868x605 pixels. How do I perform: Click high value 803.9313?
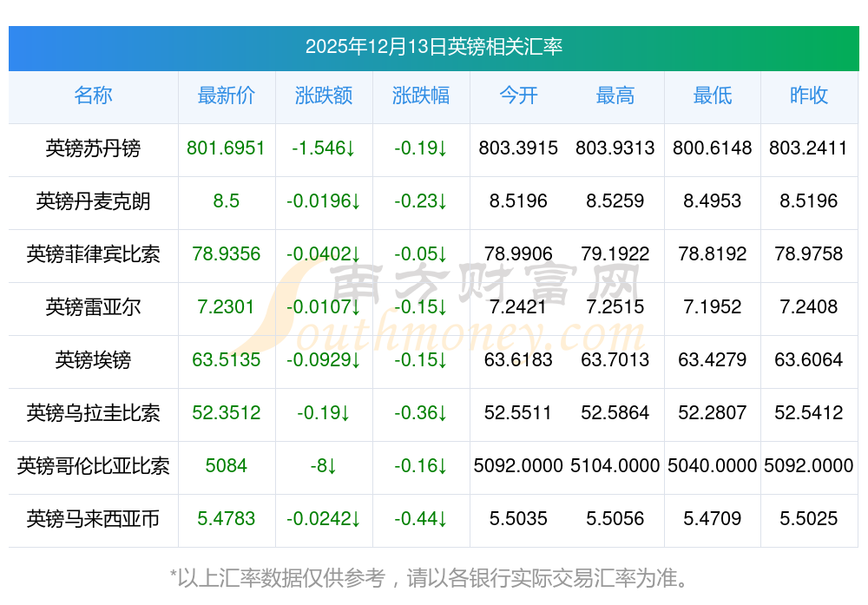pyautogui.click(x=615, y=148)
